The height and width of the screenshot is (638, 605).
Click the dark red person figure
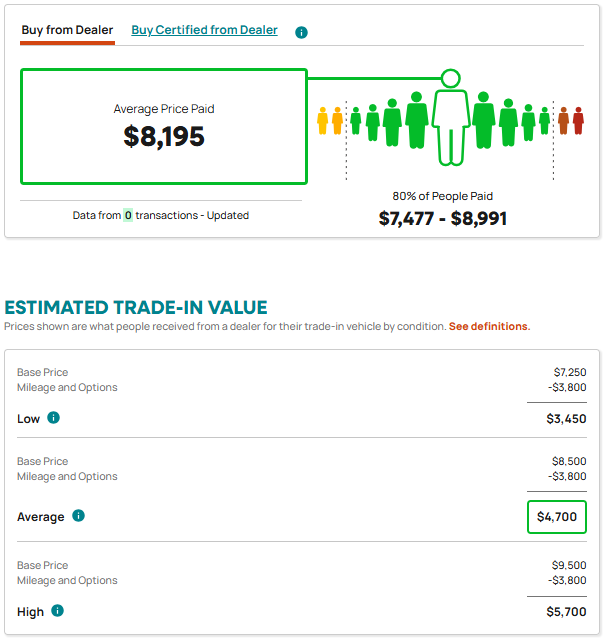[x=578, y=120]
